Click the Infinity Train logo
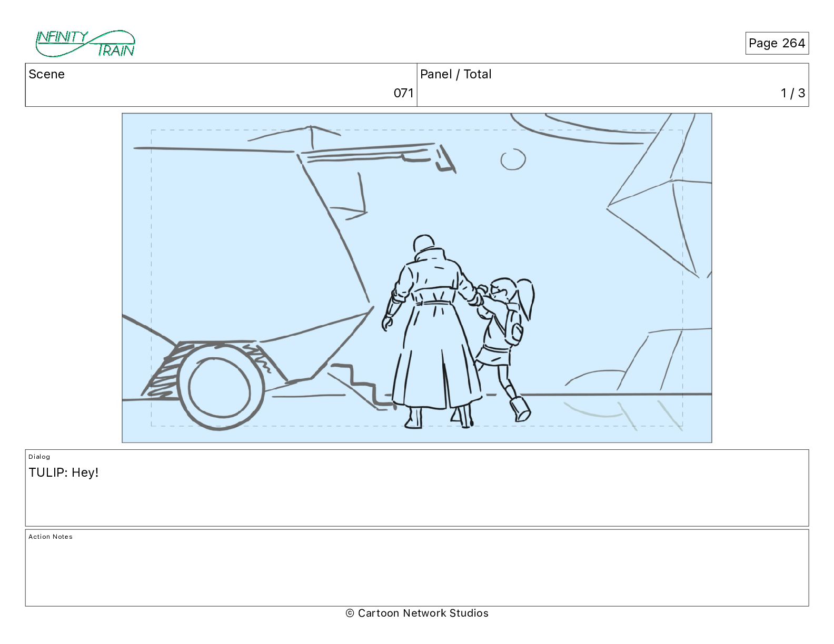Image resolution: width=834 pixels, height=644 pixels. point(85,44)
